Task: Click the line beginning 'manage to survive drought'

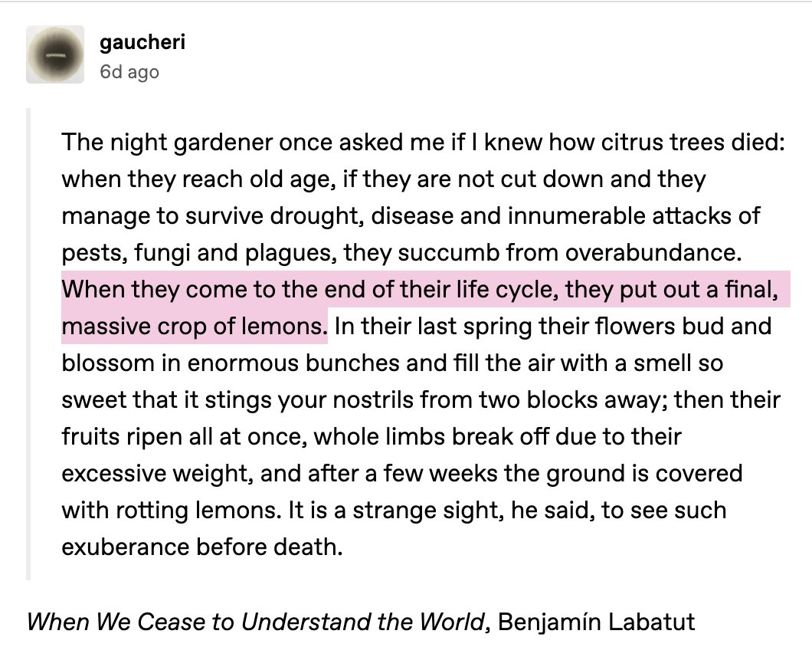Action: point(411,215)
